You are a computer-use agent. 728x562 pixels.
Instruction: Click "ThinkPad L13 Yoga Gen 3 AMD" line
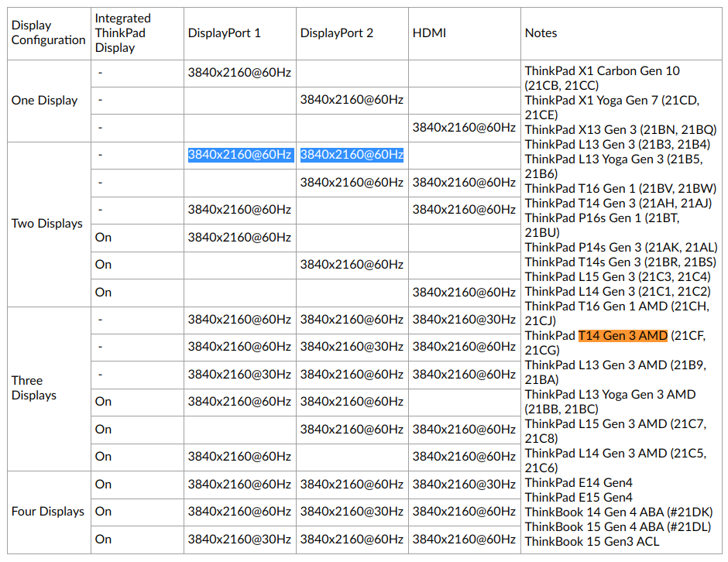point(610,395)
